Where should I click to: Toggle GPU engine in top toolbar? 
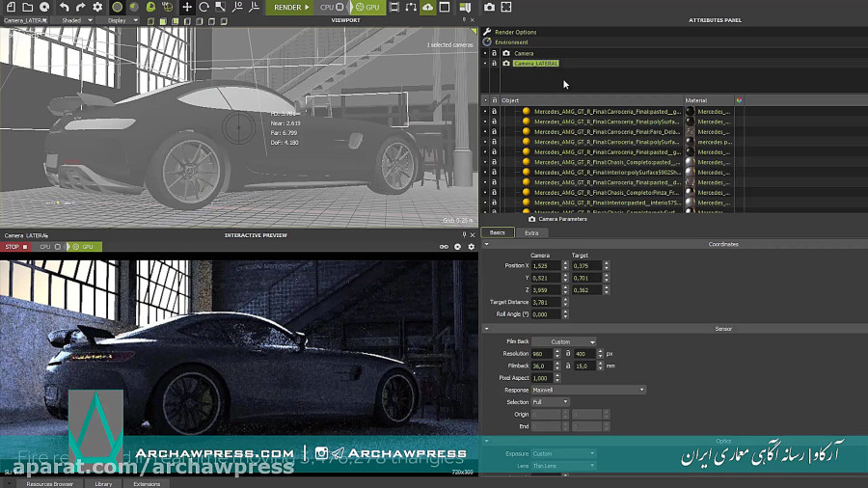[367, 7]
